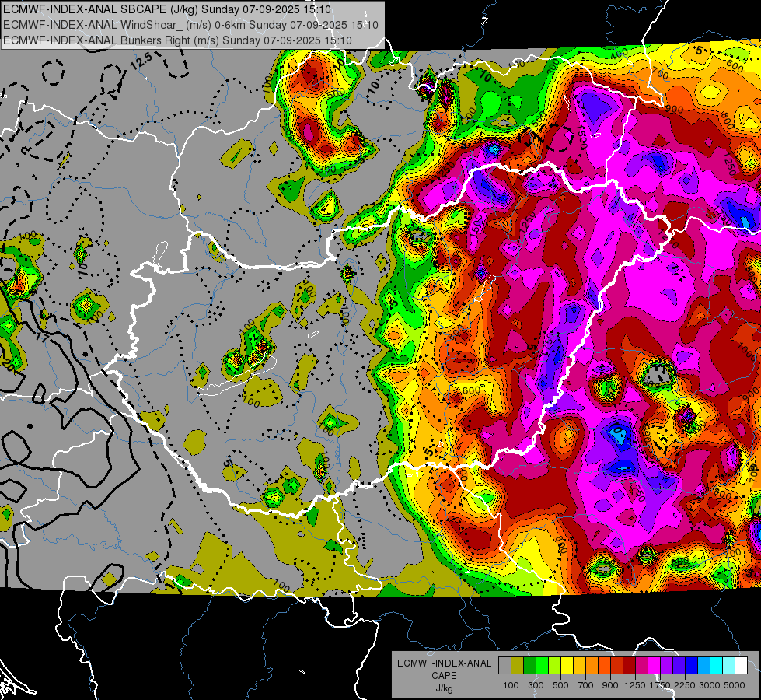This screenshot has height=700, width=761.
Task: Click the 2250 value under the legend
Action: pyautogui.click(x=685, y=685)
